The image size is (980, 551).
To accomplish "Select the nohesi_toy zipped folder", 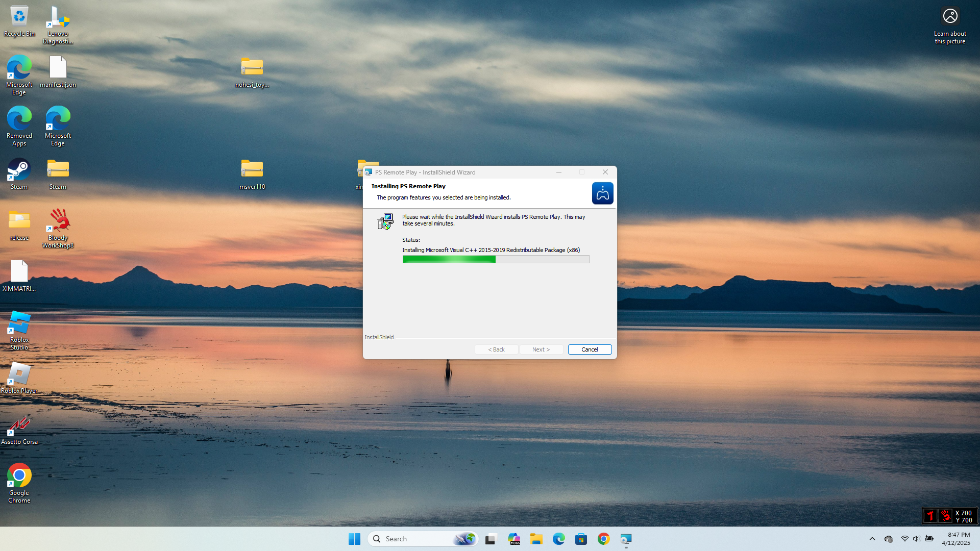I will point(252,72).
